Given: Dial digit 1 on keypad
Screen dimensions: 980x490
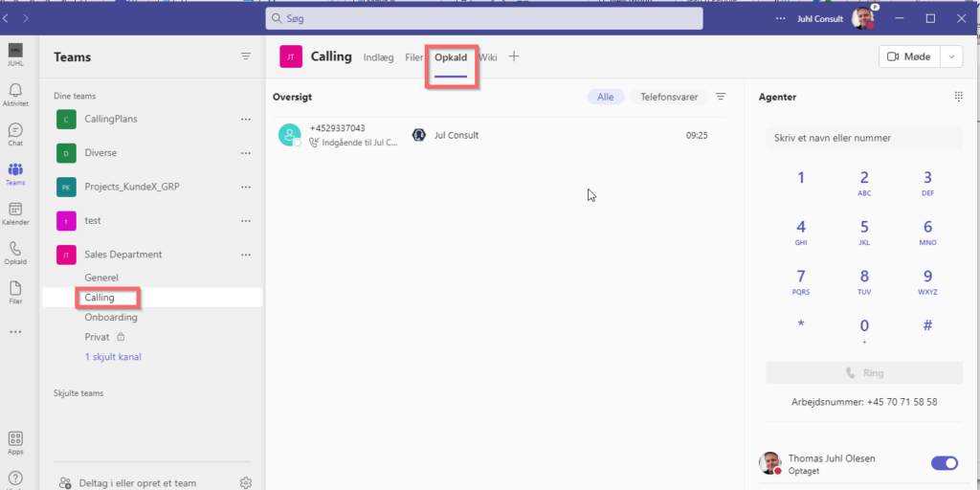Looking at the screenshot, I should click(801, 178).
